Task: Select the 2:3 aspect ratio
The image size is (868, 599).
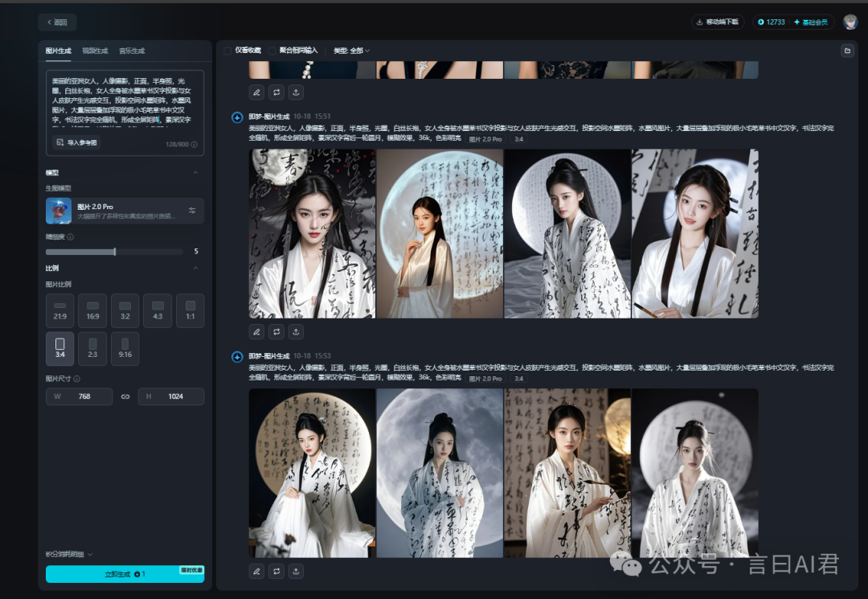Action: point(92,349)
